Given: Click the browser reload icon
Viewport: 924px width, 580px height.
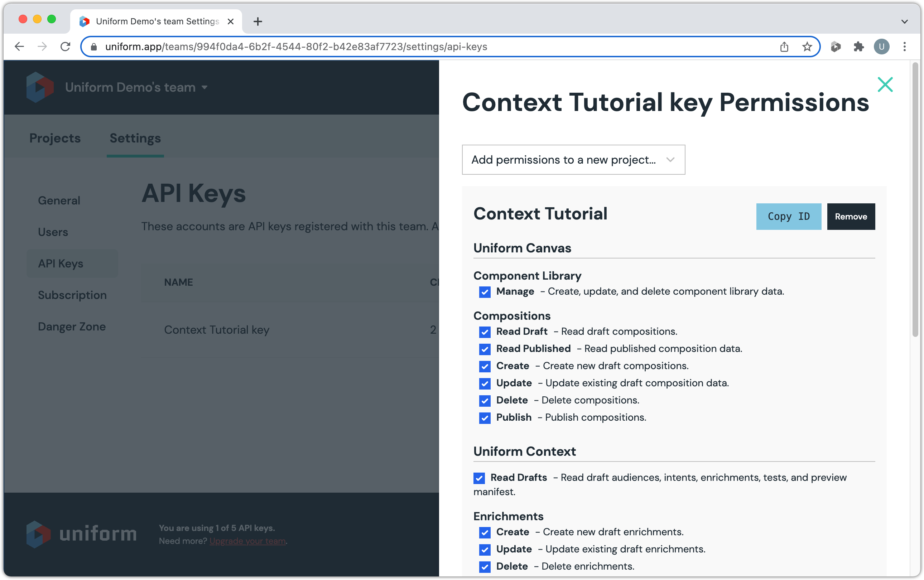Looking at the screenshot, I should tap(66, 47).
